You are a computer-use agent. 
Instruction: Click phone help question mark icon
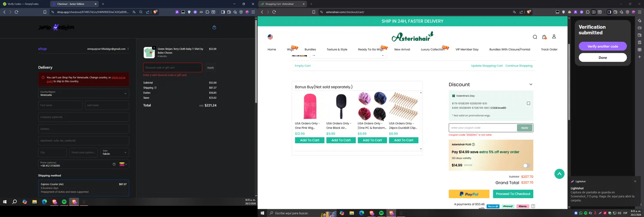(114, 164)
